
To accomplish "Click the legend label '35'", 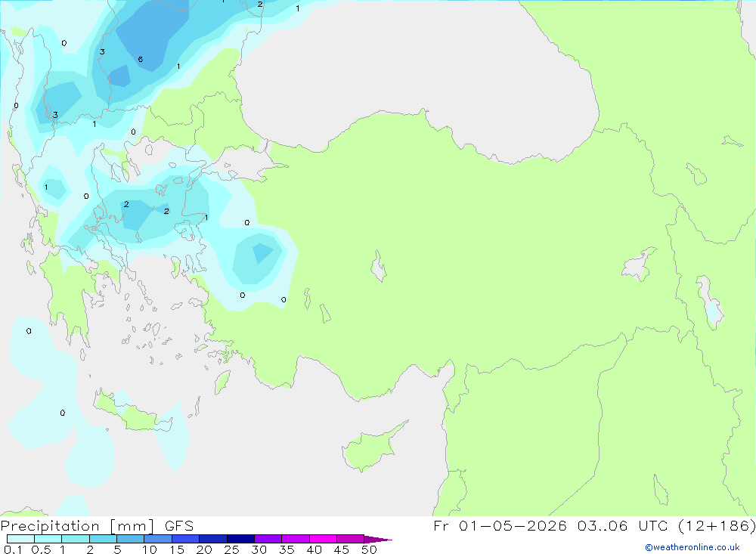I will 287,549.
